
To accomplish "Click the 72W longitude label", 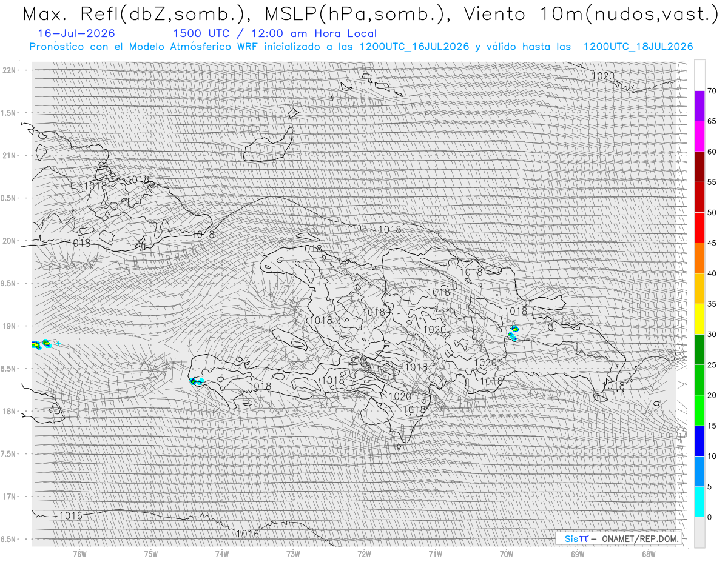I will 364,554.
